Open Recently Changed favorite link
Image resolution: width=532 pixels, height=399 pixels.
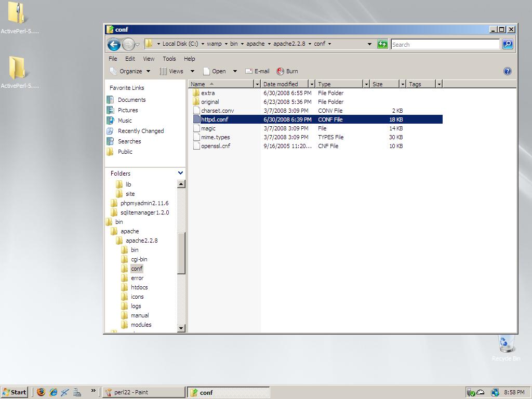(x=140, y=131)
